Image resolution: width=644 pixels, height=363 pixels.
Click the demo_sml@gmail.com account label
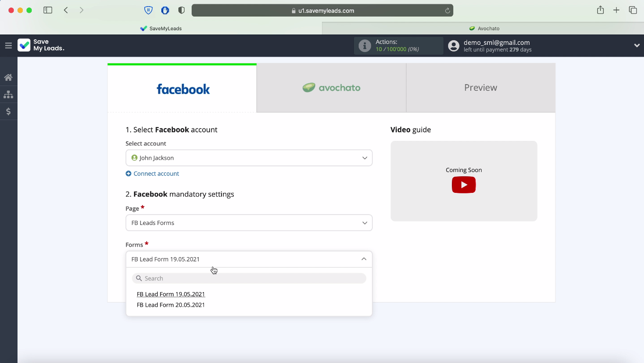497,43
